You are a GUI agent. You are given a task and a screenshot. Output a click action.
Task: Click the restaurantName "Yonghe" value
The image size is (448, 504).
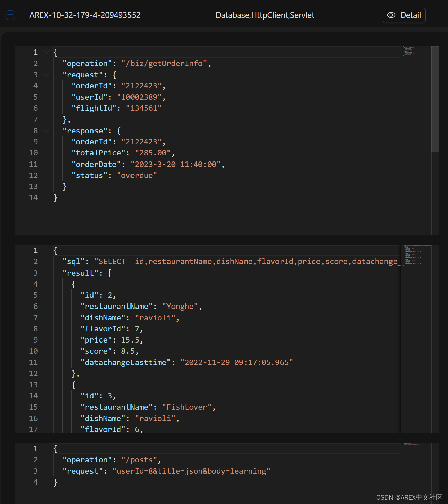180,306
